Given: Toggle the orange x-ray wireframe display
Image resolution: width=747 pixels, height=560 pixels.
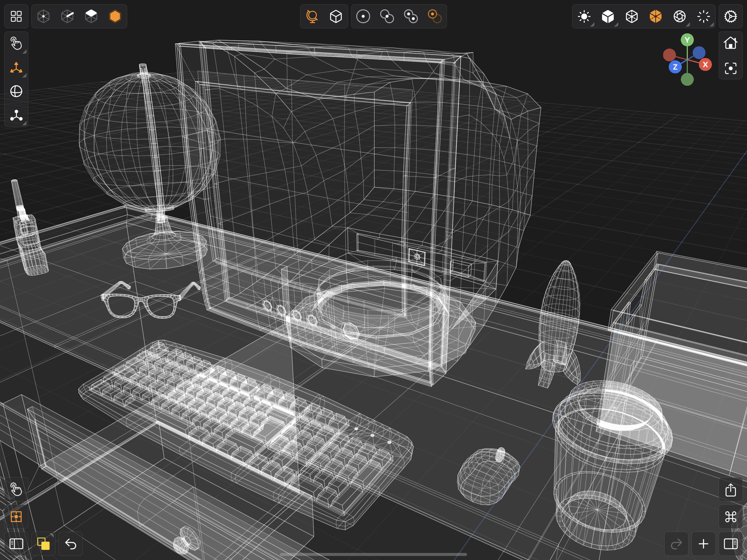Looking at the screenshot, I should (x=656, y=16).
